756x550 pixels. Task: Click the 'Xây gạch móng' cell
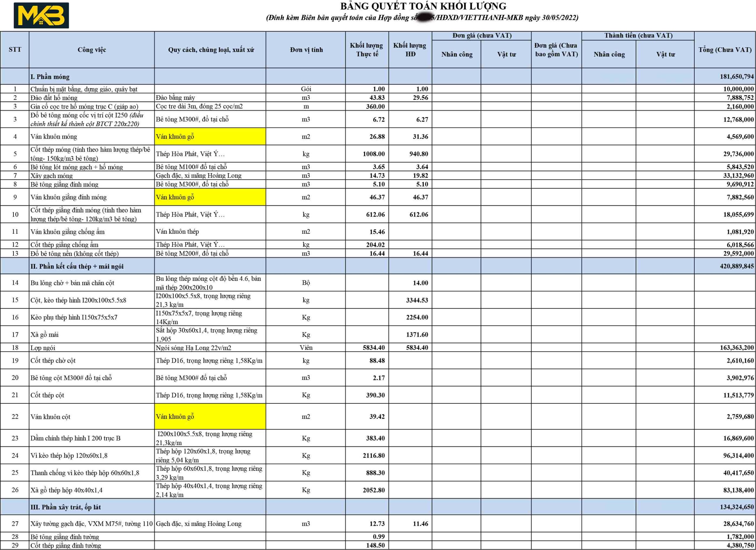pyautogui.click(x=52, y=176)
